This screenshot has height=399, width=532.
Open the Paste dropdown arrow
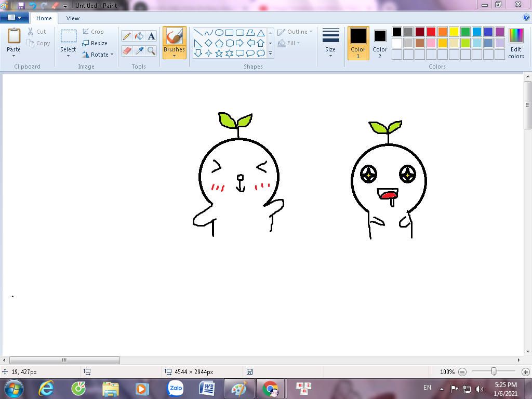click(x=14, y=56)
